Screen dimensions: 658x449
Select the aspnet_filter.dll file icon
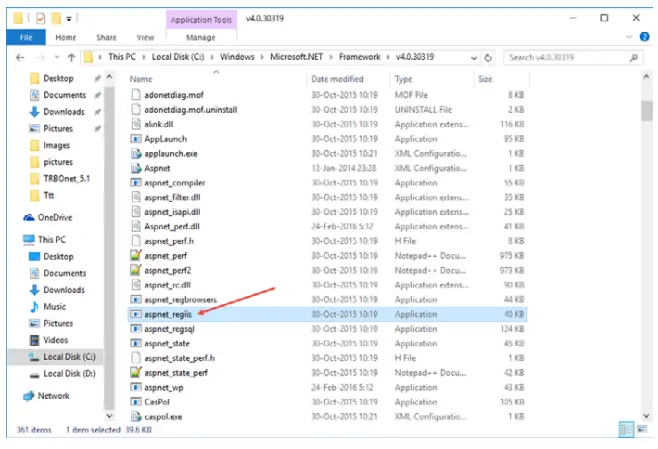136,197
